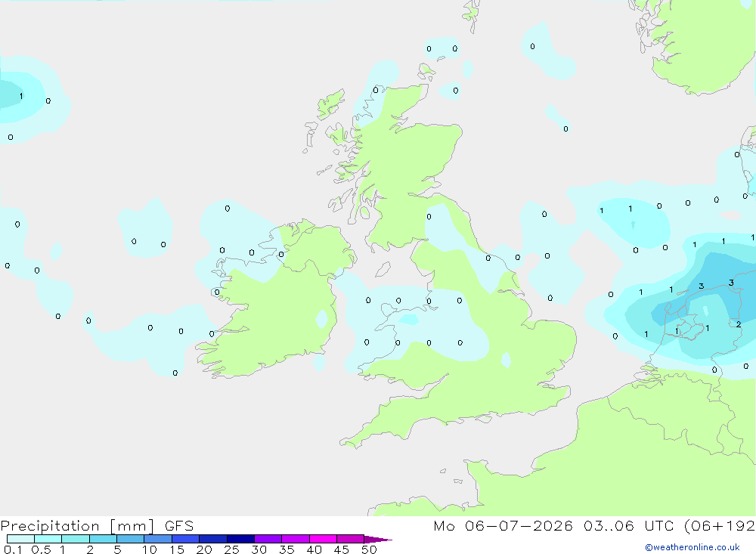This screenshot has width=756, height=554.
Task: Click the purple arrow tip past 50
Action: (x=377, y=540)
